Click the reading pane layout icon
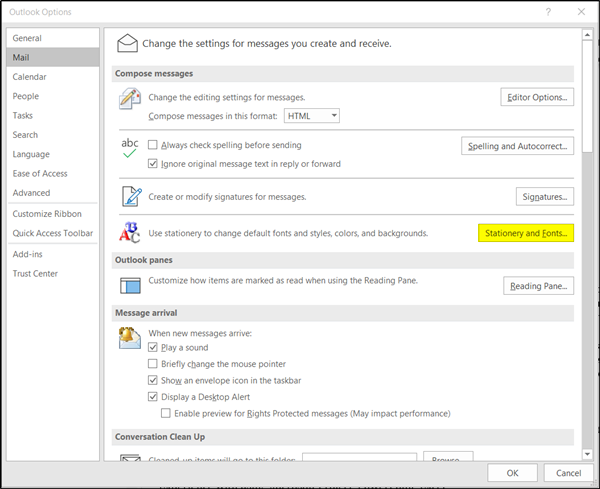The height and width of the screenshot is (489, 600). click(130, 285)
